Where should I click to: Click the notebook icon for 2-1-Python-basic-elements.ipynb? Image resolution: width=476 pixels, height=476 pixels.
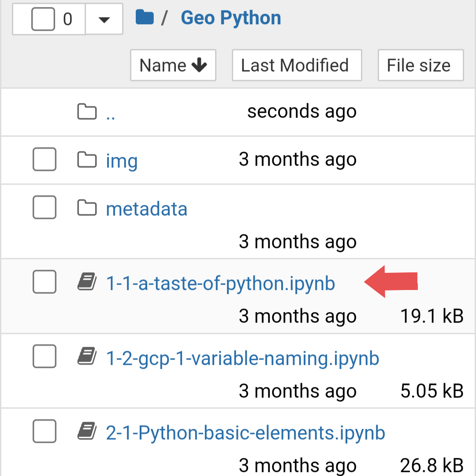pyautogui.click(x=87, y=431)
